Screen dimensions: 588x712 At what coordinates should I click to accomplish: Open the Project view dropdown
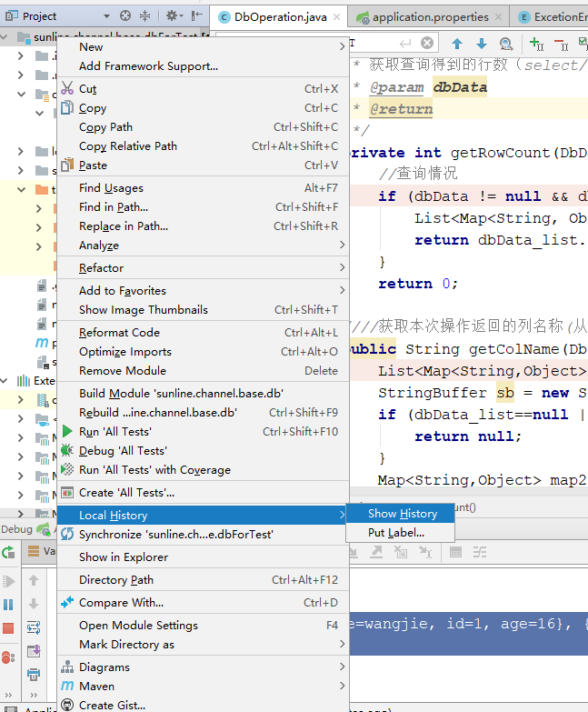coord(106,16)
